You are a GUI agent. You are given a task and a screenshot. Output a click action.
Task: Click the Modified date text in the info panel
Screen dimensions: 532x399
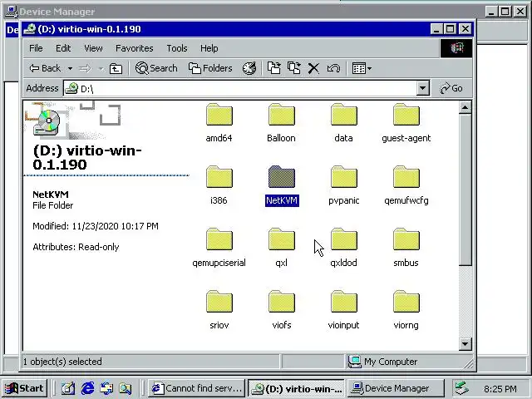[x=96, y=226]
